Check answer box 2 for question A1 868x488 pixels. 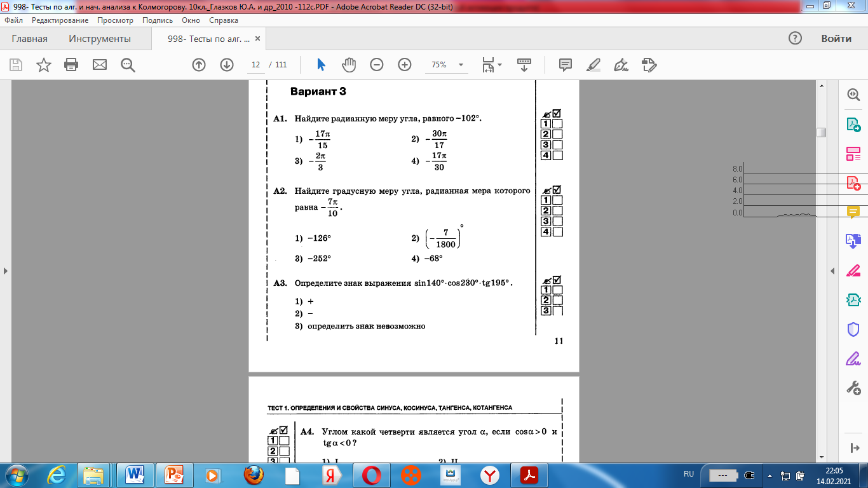(x=557, y=134)
